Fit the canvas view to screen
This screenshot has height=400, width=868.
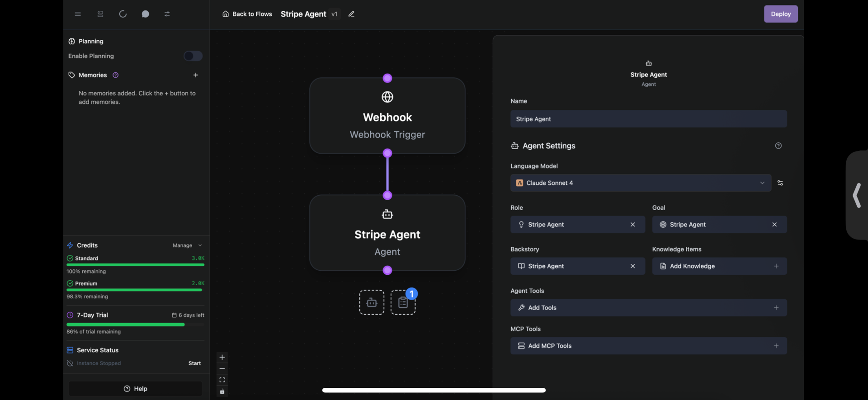(x=222, y=380)
